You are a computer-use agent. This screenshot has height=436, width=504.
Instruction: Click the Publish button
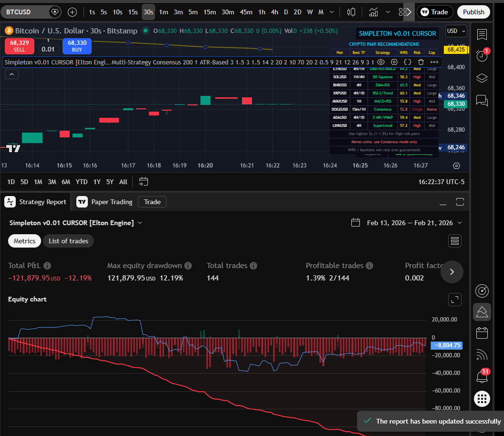[473, 11]
